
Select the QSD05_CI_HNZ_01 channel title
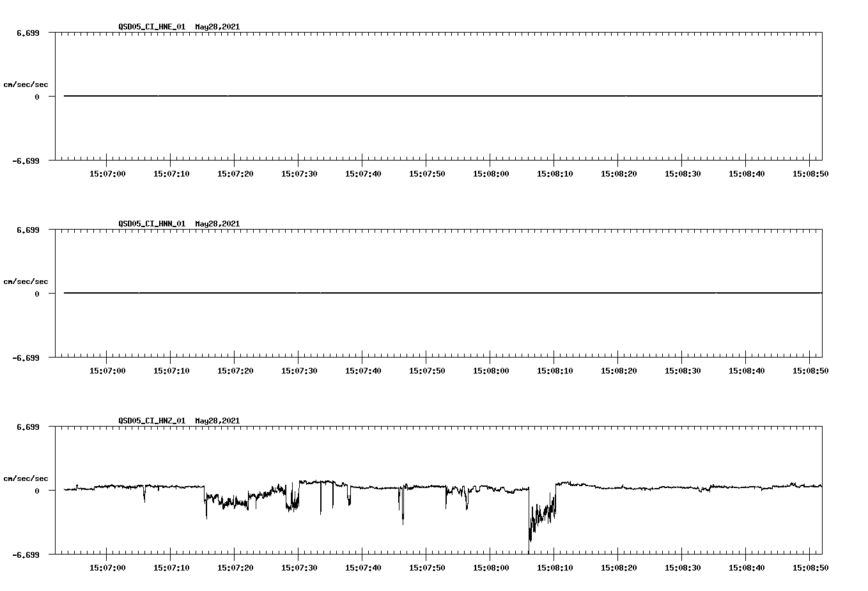(151, 420)
